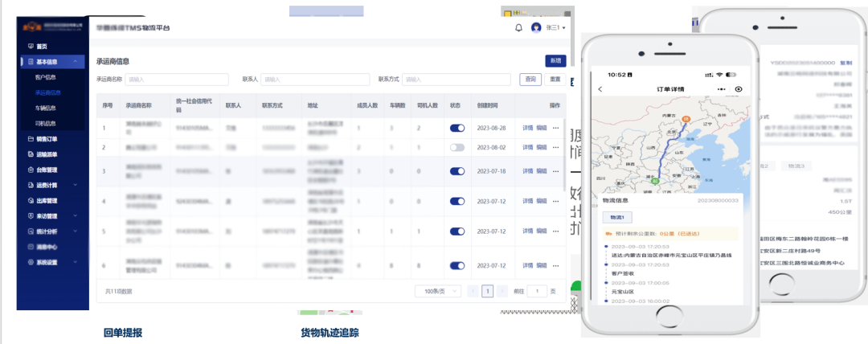
Task: Click the 首页 home icon in sidebar
Action: pos(31,47)
